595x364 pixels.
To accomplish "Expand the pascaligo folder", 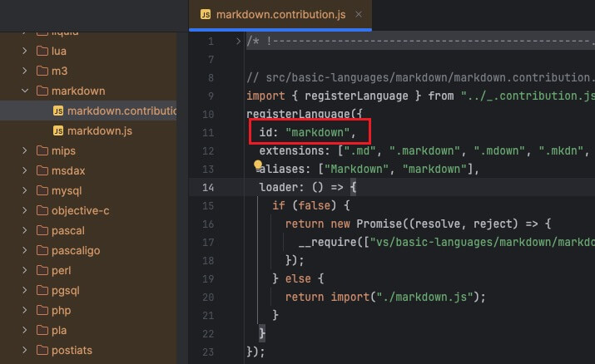I will click(x=25, y=250).
